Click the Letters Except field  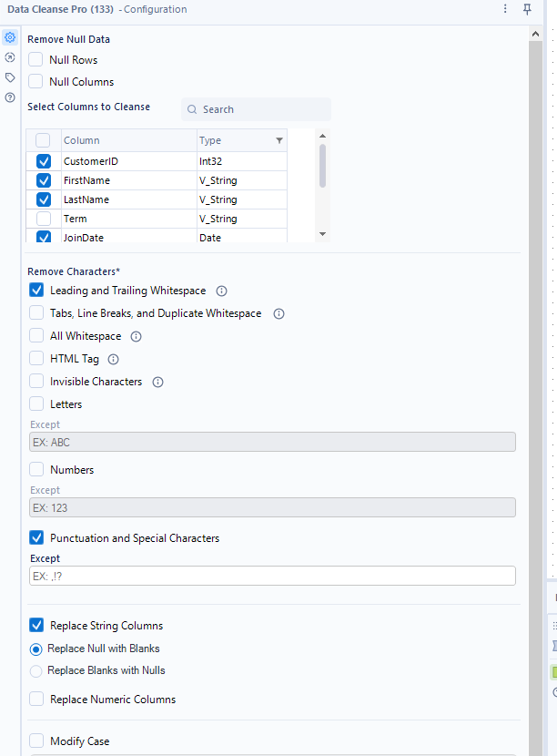[272, 442]
